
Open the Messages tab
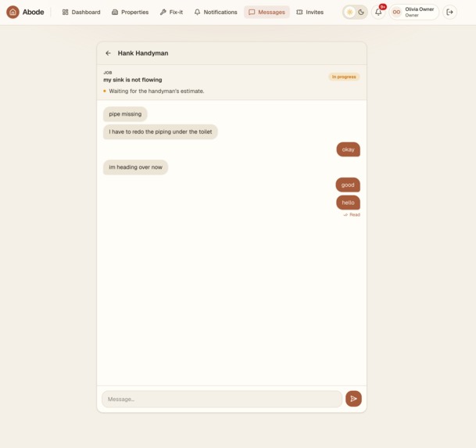click(x=267, y=13)
